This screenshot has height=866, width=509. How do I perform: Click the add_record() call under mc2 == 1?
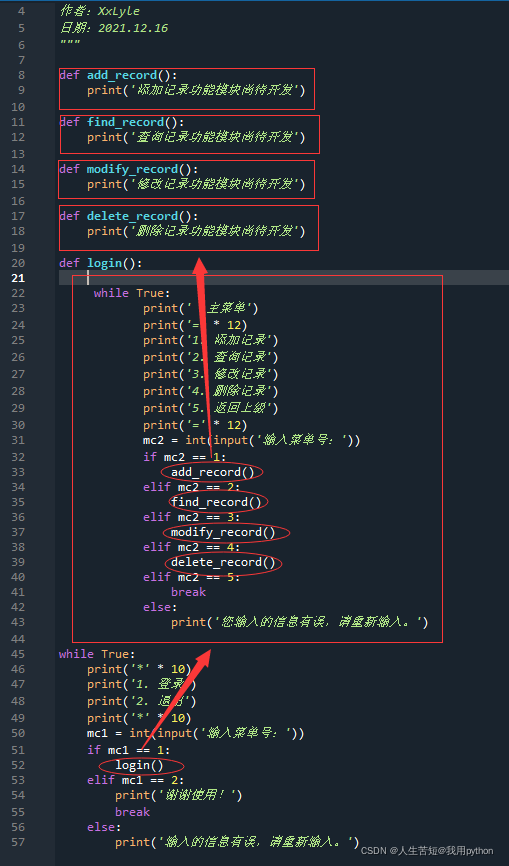point(213,472)
